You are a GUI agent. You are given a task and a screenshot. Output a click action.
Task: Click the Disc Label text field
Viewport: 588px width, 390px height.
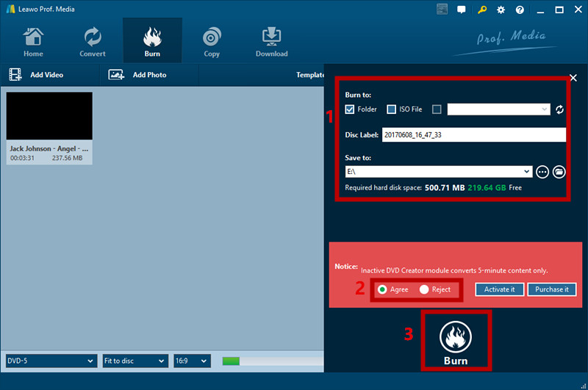pyautogui.click(x=473, y=135)
